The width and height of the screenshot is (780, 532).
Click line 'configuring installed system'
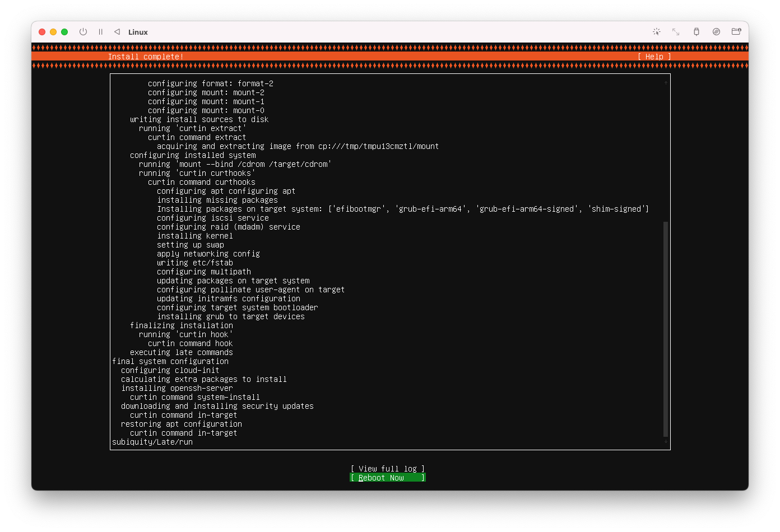193,155
